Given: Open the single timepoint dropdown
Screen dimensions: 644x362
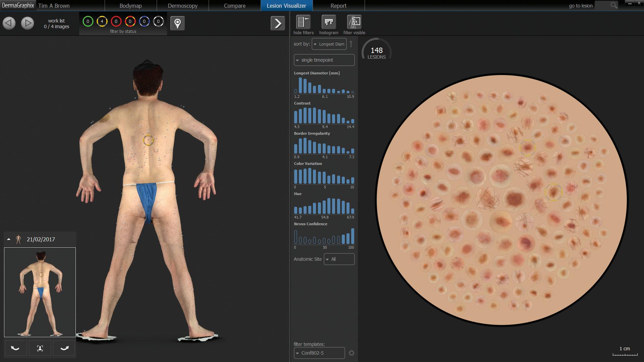Looking at the screenshot, I should [324, 60].
